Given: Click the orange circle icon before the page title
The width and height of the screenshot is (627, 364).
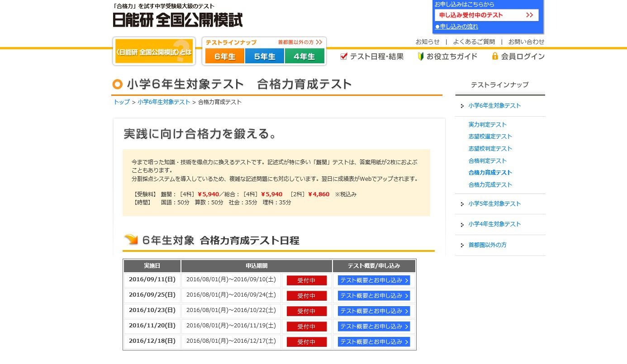Looking at the screenshot, I should [117, 84].
